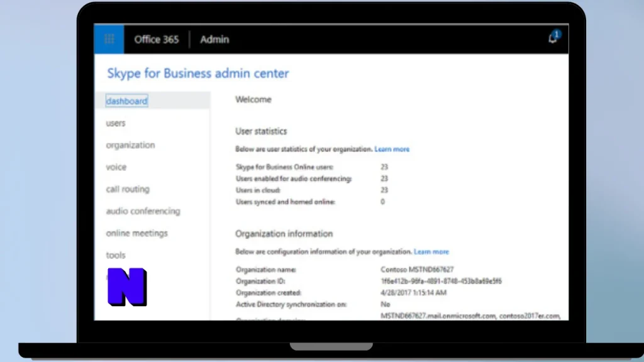Viewport: 644px width, 362px height.
Task: Navigate to the voice section
Action: click(116, 167)
